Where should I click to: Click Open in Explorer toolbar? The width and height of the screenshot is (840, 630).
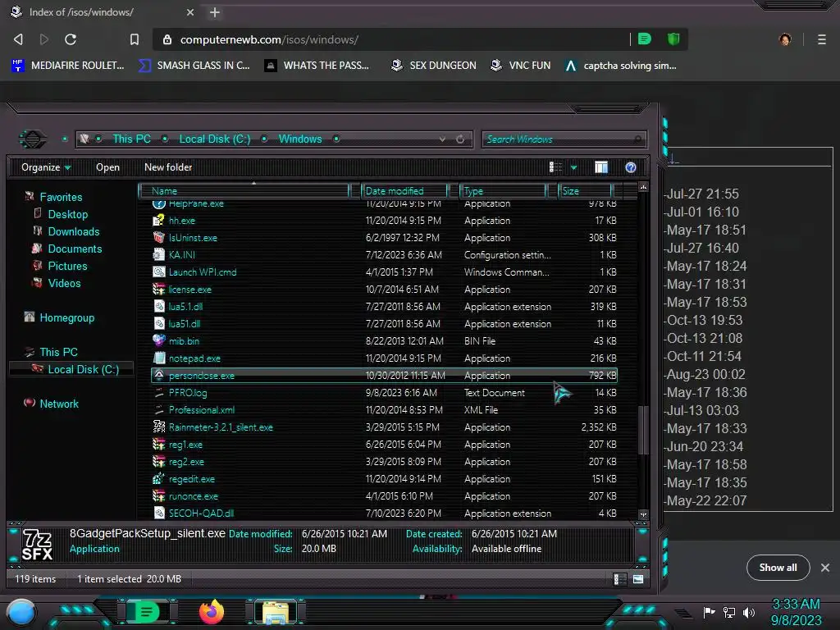pos(107,167)
